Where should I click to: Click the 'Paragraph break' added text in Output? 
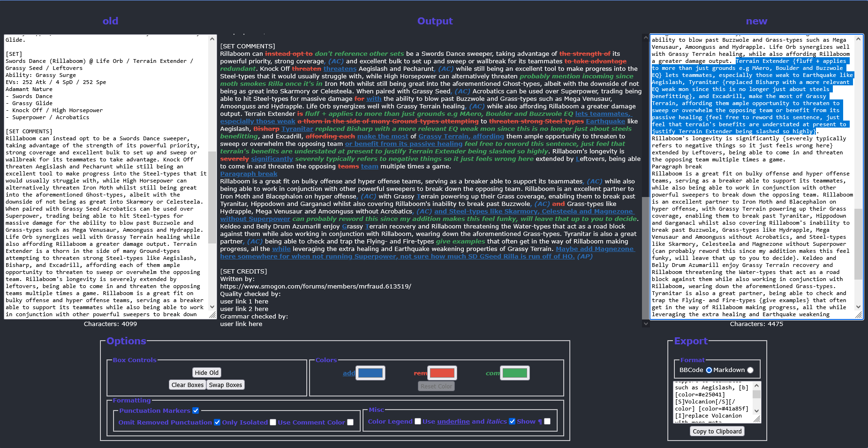249,174
